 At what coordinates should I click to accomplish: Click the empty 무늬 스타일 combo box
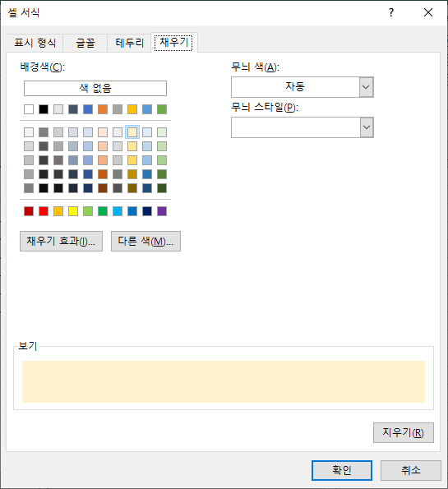tap(303, 127)
